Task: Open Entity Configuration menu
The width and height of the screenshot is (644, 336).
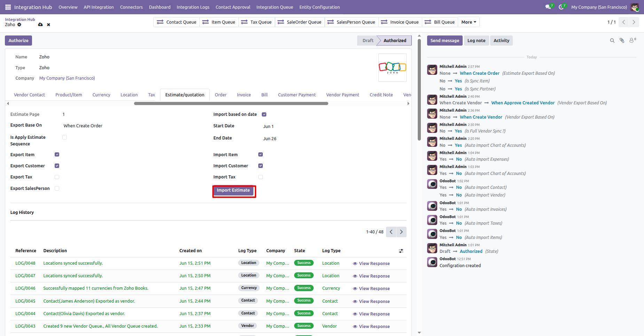Action: 319,7
